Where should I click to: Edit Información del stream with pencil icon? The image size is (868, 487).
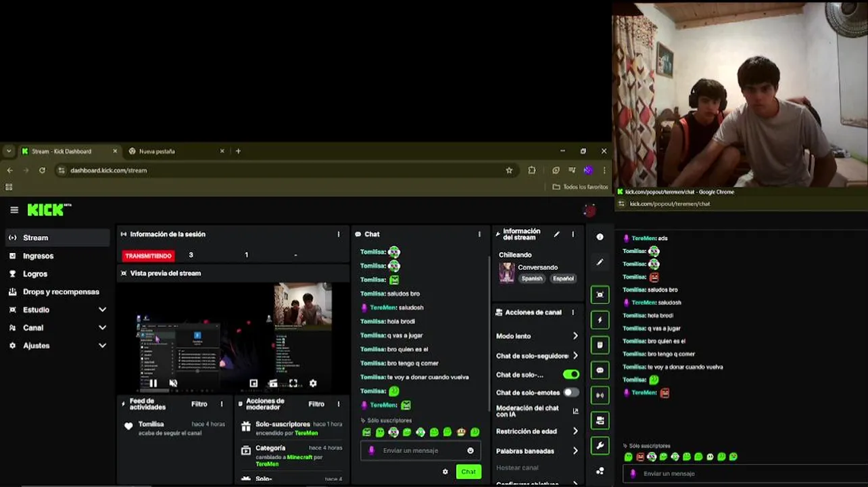(556, 234)
